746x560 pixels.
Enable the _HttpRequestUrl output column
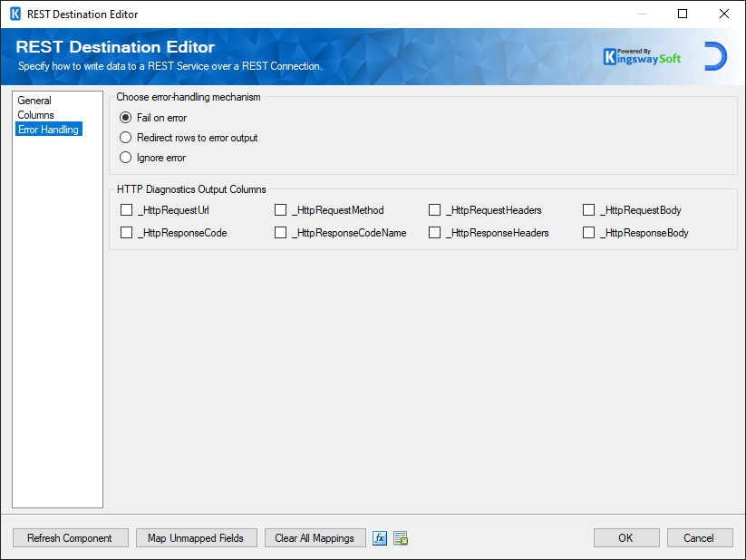(126, 209)
